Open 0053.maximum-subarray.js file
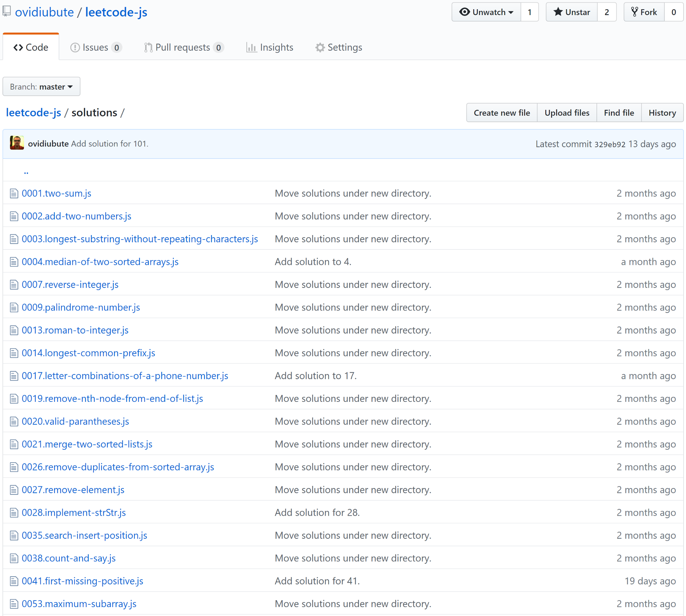This screenshot has height=616, width=686. pyautogui.click(x=79, y=604)
